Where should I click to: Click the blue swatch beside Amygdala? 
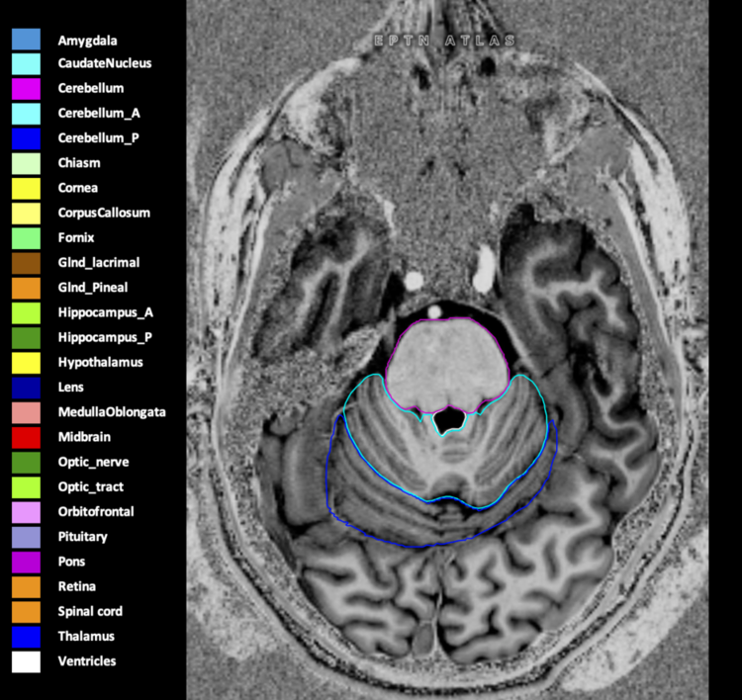[x=26, y=39]
